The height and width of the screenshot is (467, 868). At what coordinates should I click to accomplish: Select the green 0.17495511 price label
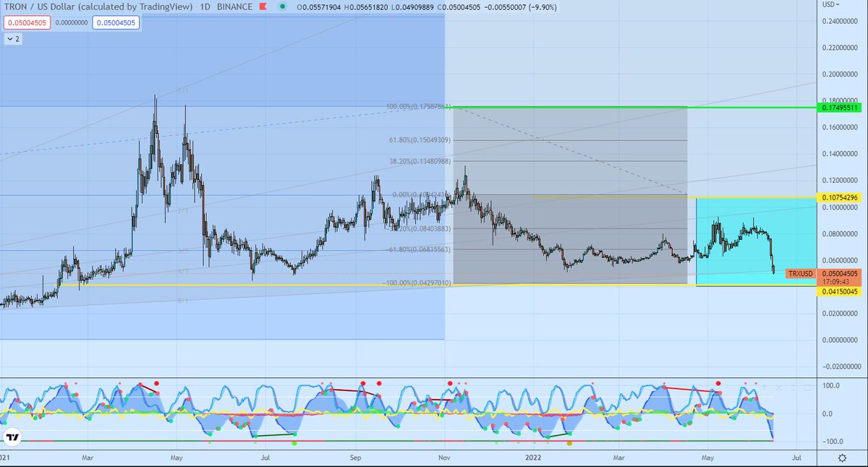[840, 108]
